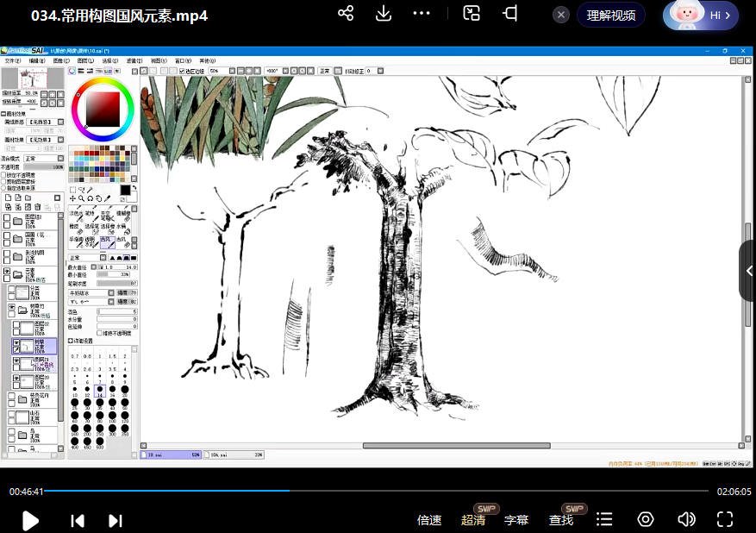Viewport: 756px width, 533px height.
Task: Skip to the next video
Action: [115, 520]
